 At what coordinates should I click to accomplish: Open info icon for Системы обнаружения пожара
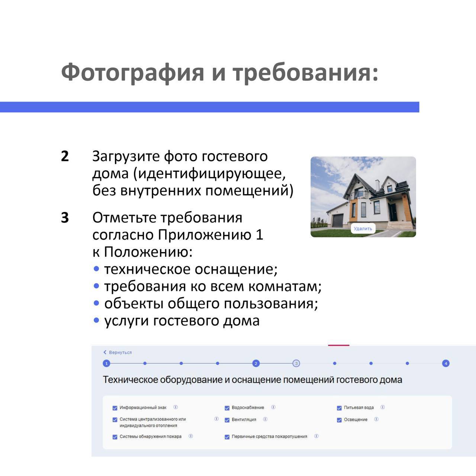(x=191, y=436)
